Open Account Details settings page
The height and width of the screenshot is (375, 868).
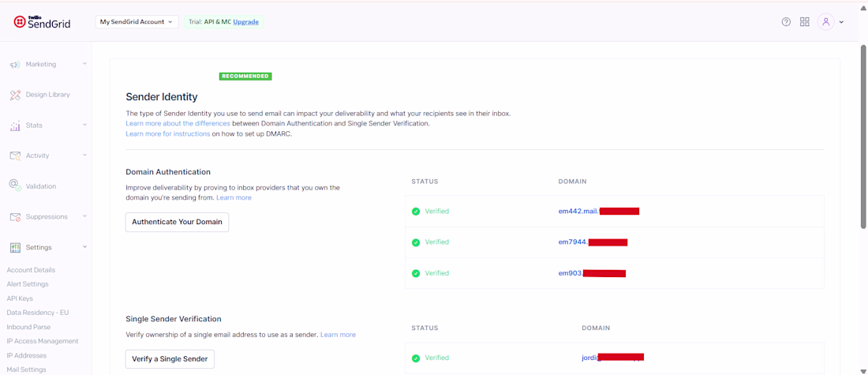(31, 270)
